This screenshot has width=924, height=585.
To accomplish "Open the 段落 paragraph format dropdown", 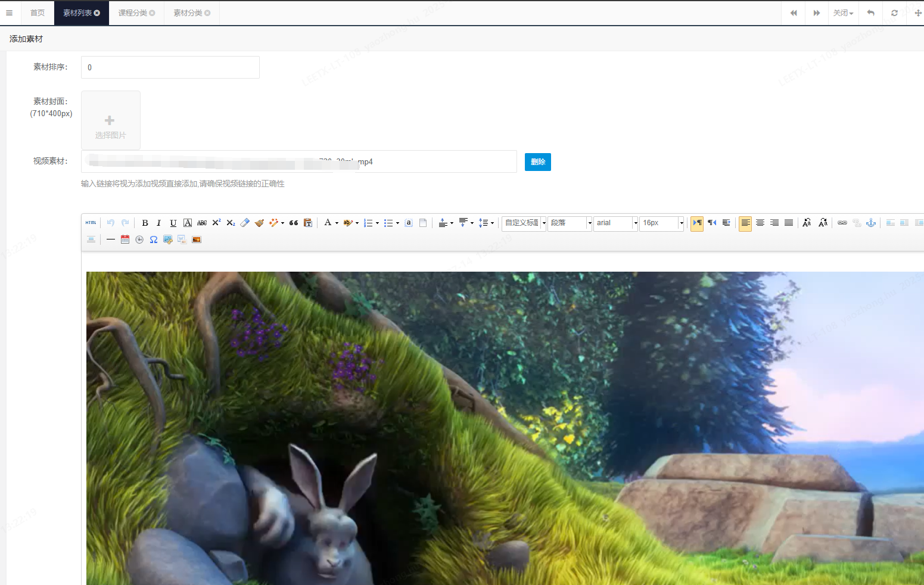I will click(x=570, y=223).
